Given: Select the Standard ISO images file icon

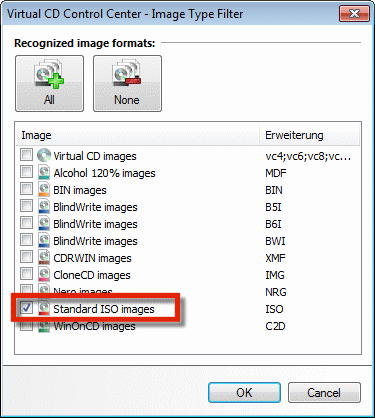Looking at the screenshot, I should coord(44,308).
